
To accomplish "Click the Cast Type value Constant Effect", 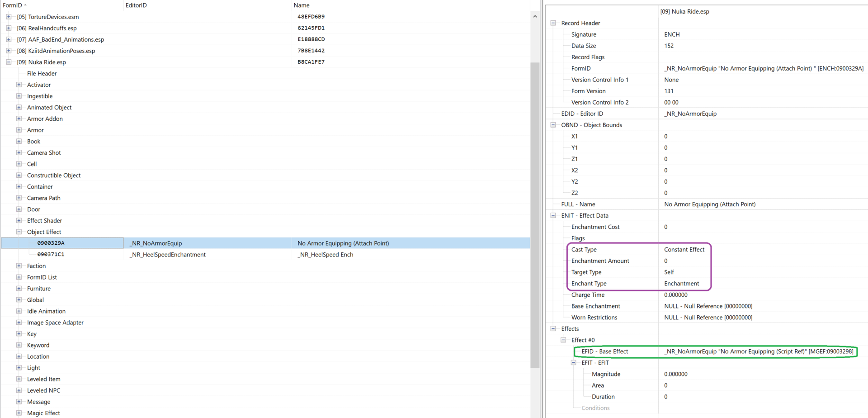I will [x=684, y=249].
